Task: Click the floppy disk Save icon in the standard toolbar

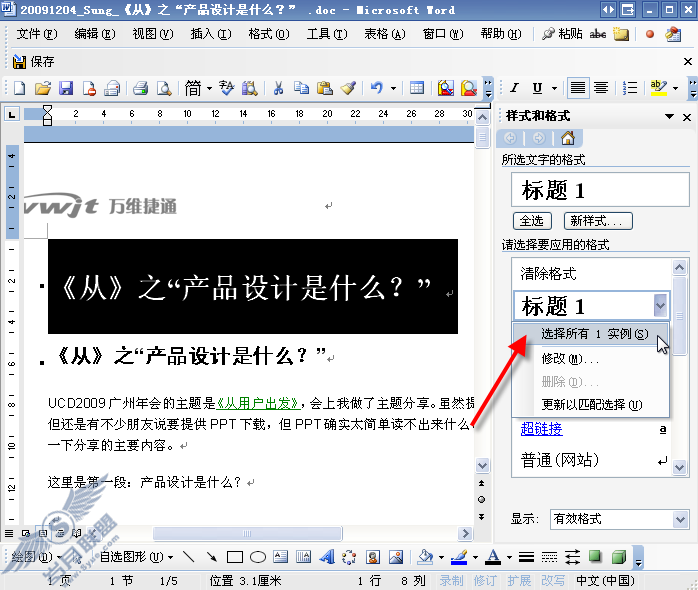Action: coord(66,88)
